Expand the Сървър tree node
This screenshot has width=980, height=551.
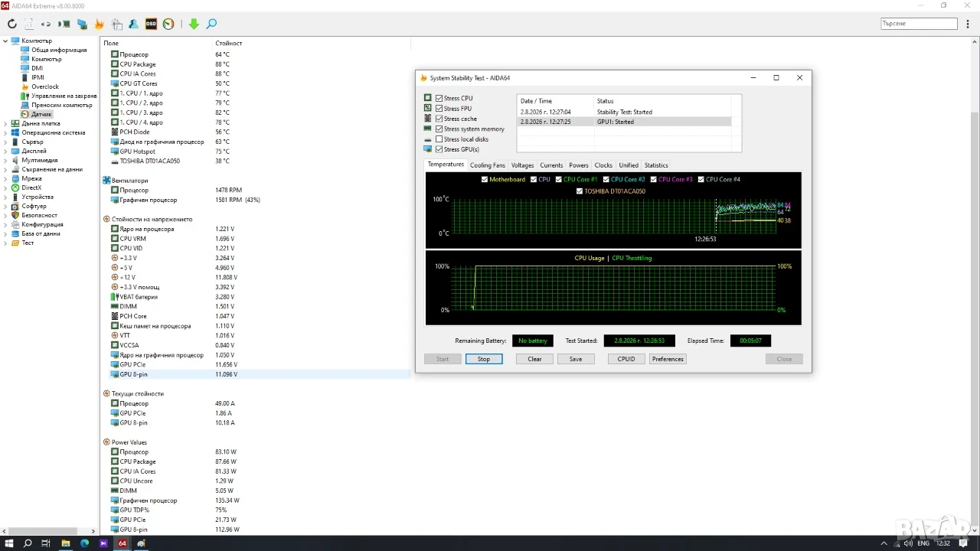[x=6, y=142]
